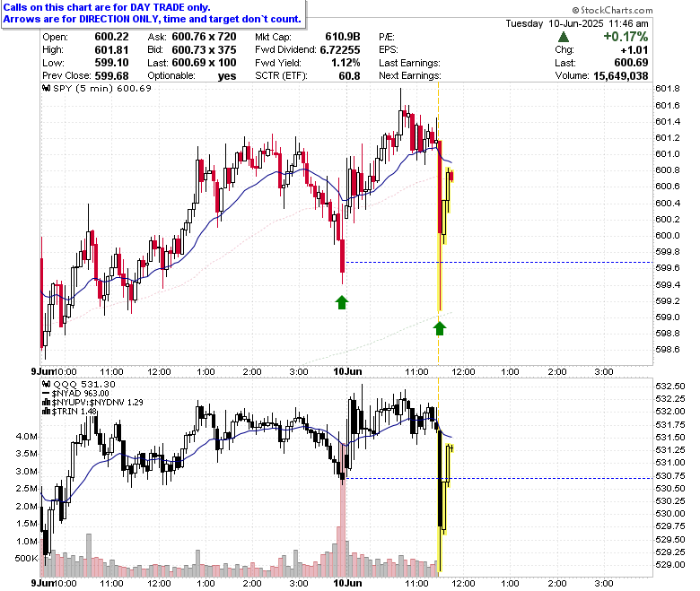Click the 'Next Earnings:' label
The image size is (700, 591).
(410, 76)
